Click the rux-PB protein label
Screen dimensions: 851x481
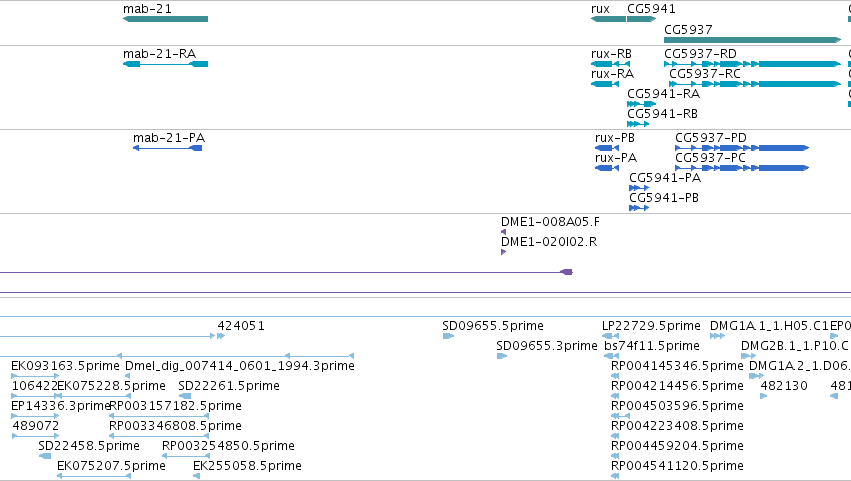pyautogui.click(x=614, y=138)
